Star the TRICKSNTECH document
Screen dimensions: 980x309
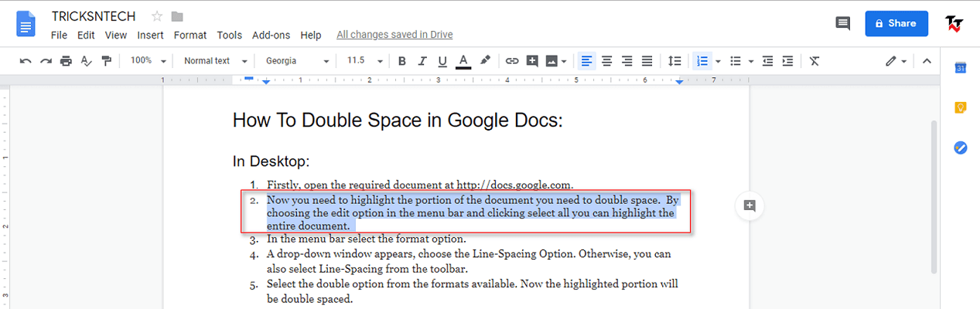tap(157, 16)
